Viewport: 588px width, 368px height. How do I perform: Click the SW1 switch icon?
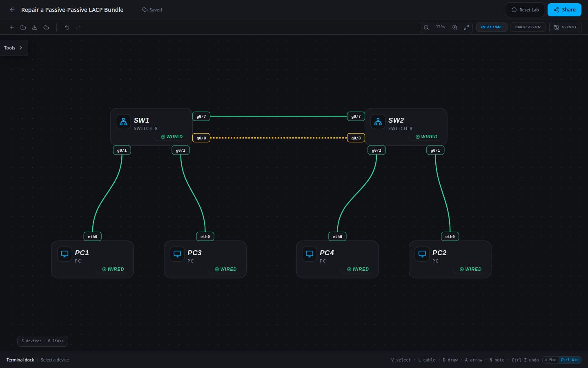coord(123,122)
